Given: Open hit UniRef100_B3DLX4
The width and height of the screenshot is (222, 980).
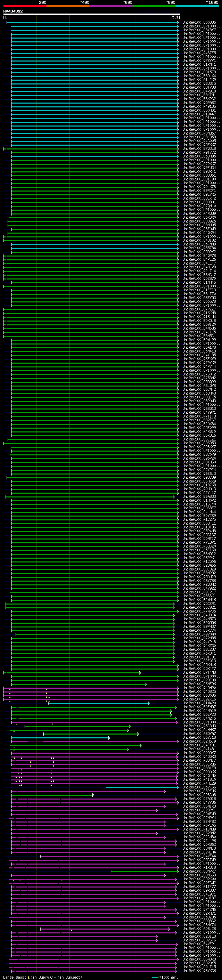Looking at the screenshot, I should coord(199,76).
